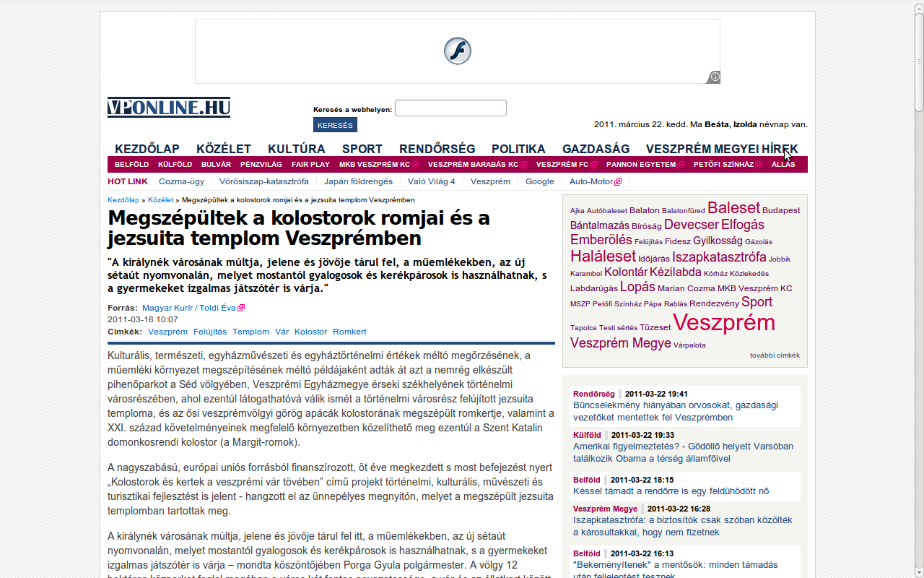Click the Felújítás article tag
Viewport: 924px width, 578px height.
point(210,332)
